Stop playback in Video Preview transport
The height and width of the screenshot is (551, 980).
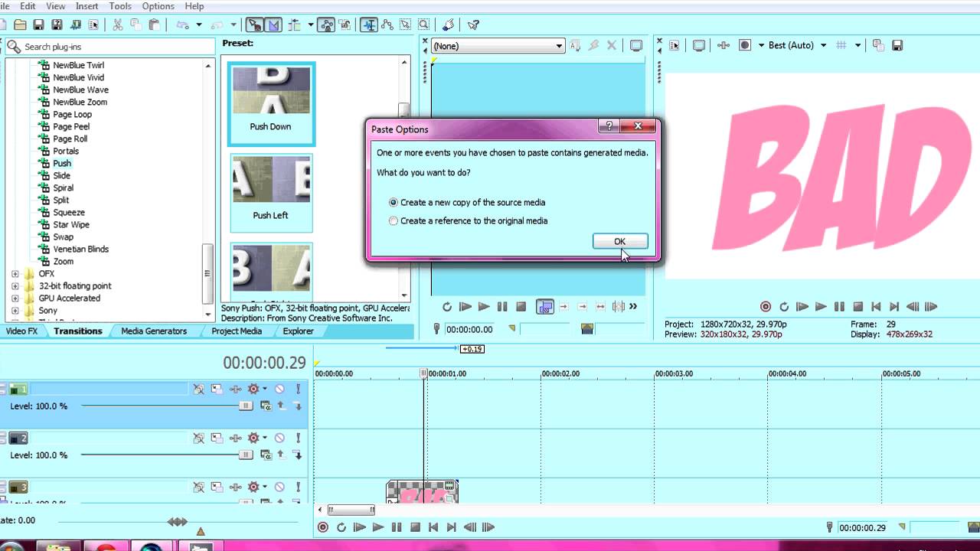(857, 307)
